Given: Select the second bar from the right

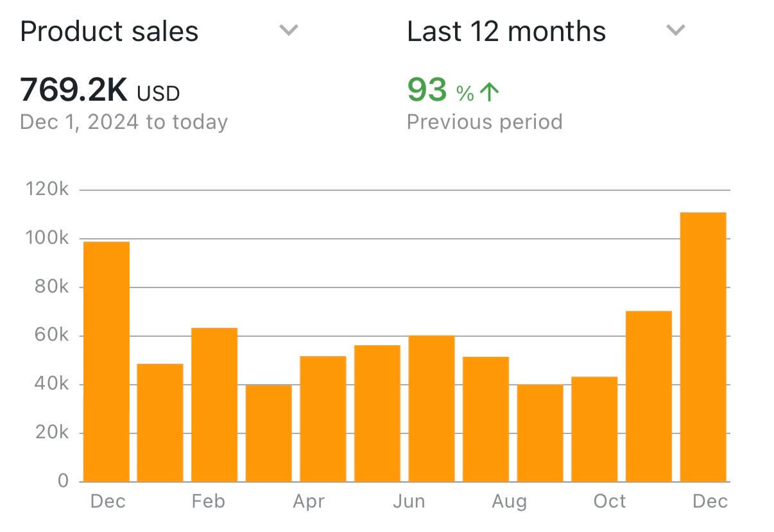Looking at the screenshot, I should (x=649, y=396).
